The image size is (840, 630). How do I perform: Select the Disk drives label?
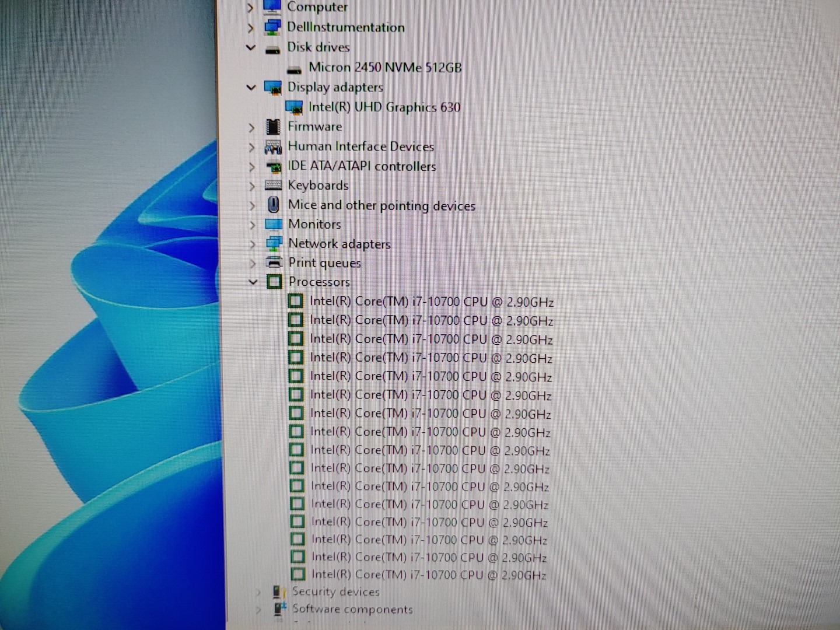point(318,47)
